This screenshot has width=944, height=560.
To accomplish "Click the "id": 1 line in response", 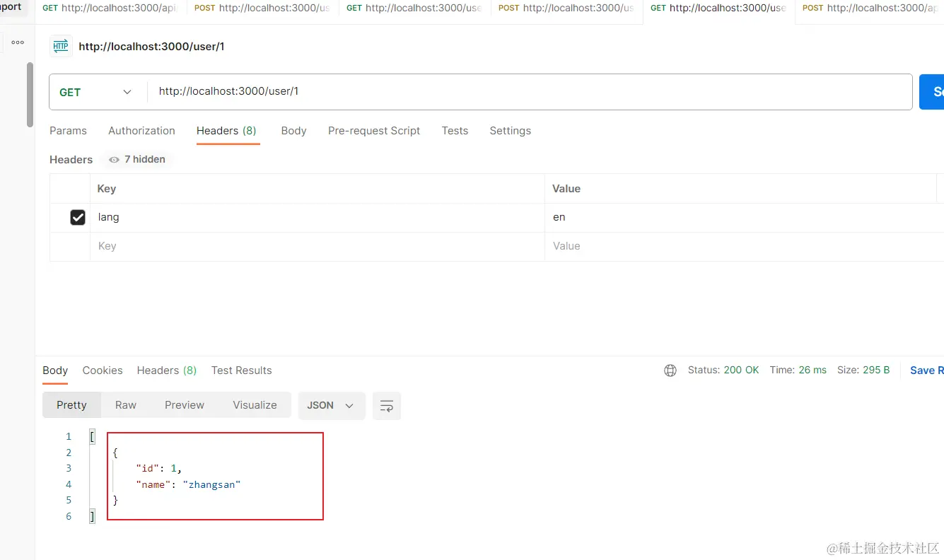I will click(x=159, y=468).
